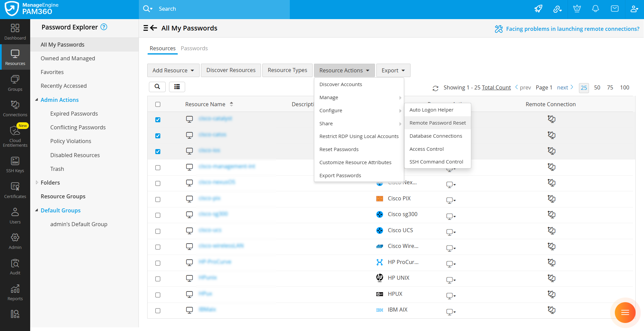Open the SSH Keys sidebar icon
This screenshot has width=644, height=331.
coord(15,164)
